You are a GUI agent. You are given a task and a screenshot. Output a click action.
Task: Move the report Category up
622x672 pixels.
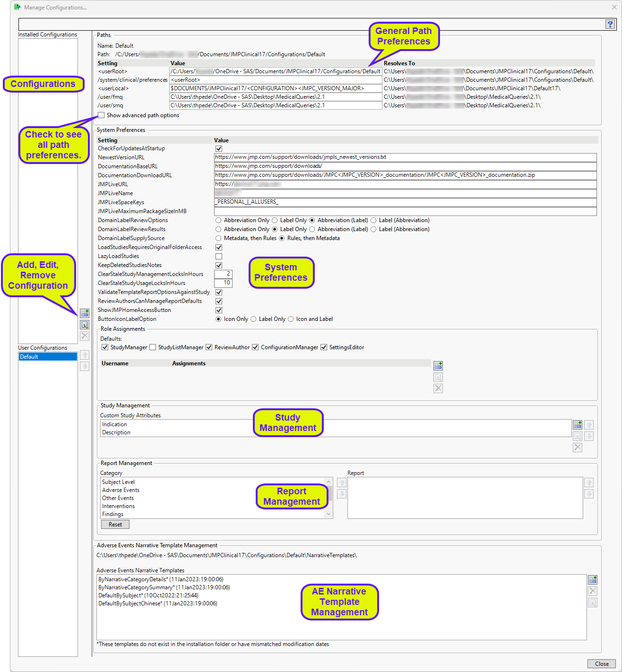(x=342, y=482)
